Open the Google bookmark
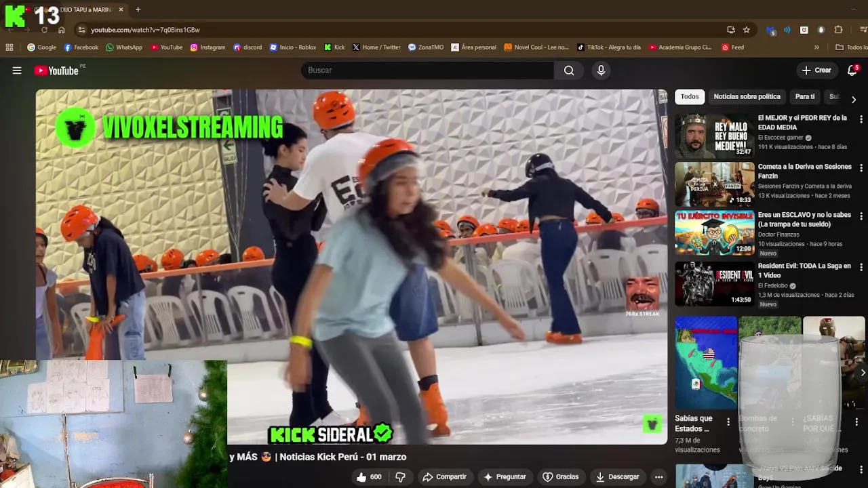Viewport: 868px width, 488px height. (41, 47)
